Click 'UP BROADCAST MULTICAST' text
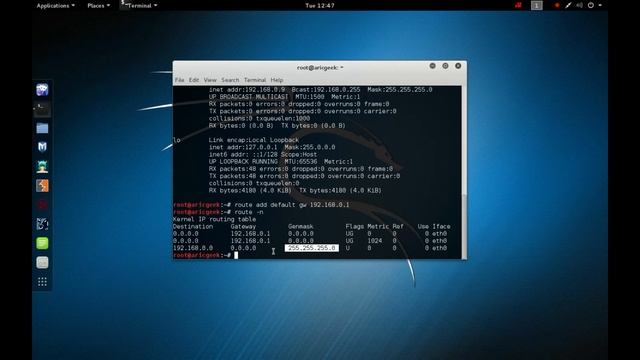640x360 pixels. [x=249, y=97]
